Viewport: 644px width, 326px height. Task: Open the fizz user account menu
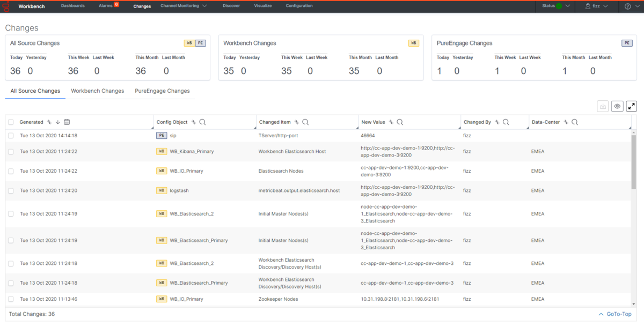596,6
